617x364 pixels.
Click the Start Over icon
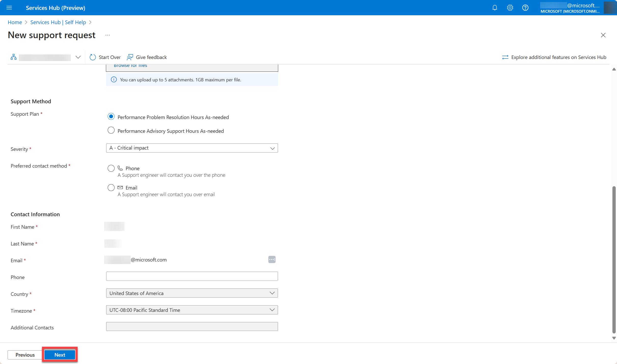(92, 57)
